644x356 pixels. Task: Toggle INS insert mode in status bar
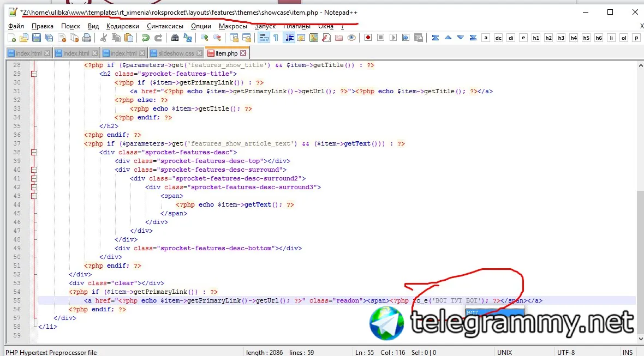point(628,352)
